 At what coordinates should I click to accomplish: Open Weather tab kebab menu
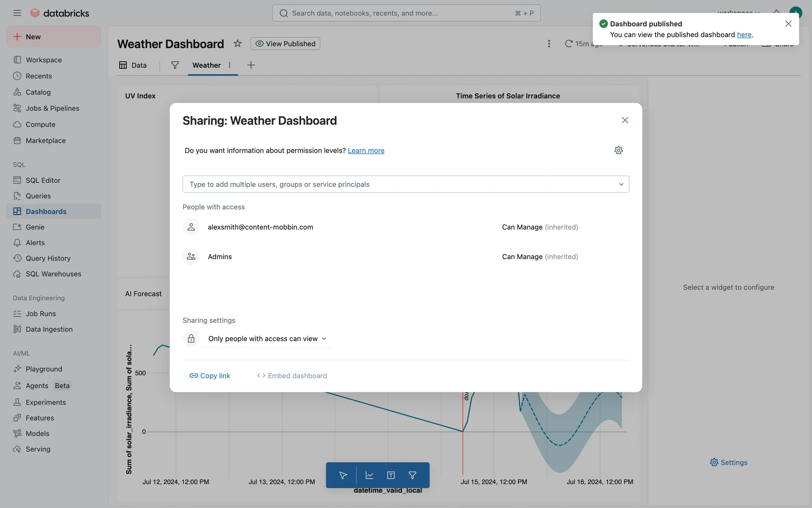tap(230, 65)
